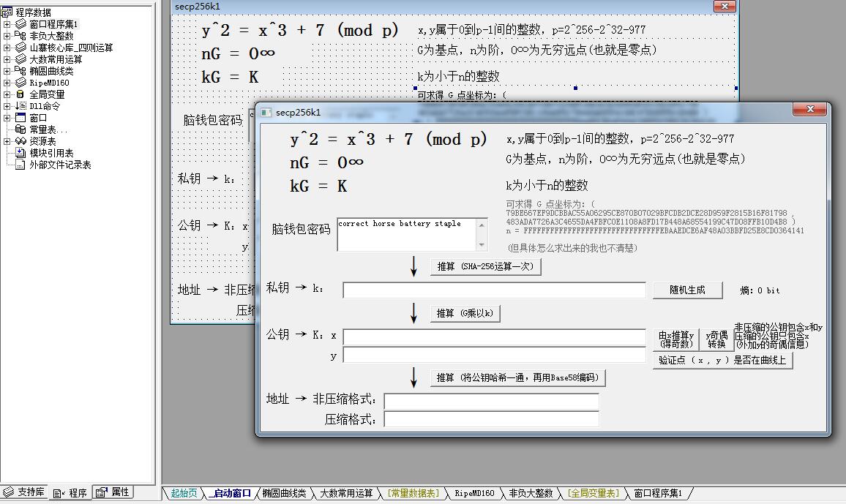Image resolution: width=846 pixels, height=504 pixels.
Task: Click the 模块引用表 icon
Action: [20, 153]
